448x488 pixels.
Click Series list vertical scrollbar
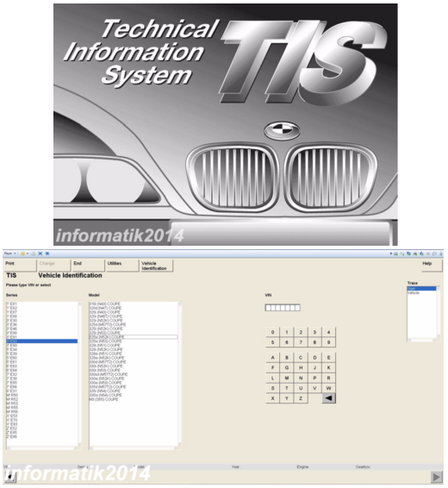click(x=79, y=373)
